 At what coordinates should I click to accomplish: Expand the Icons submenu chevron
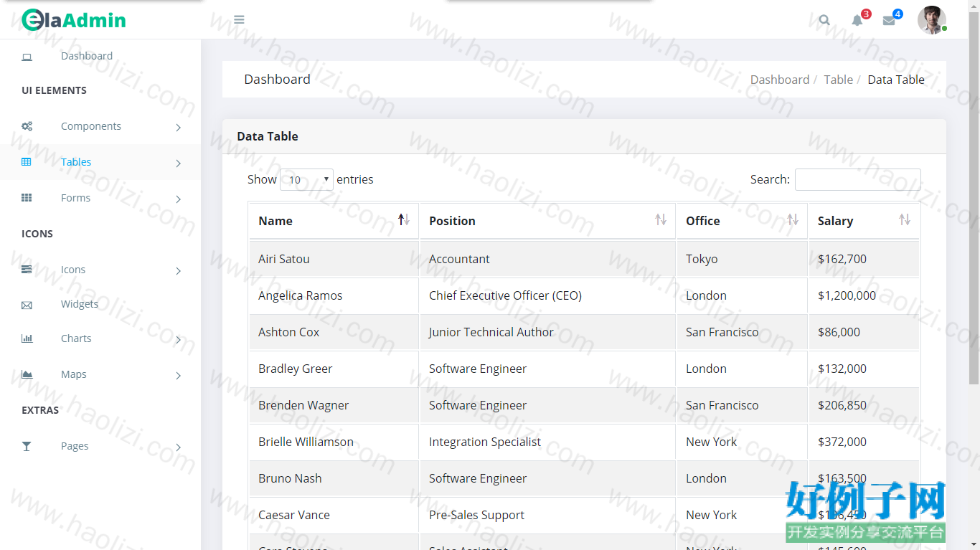178,271
